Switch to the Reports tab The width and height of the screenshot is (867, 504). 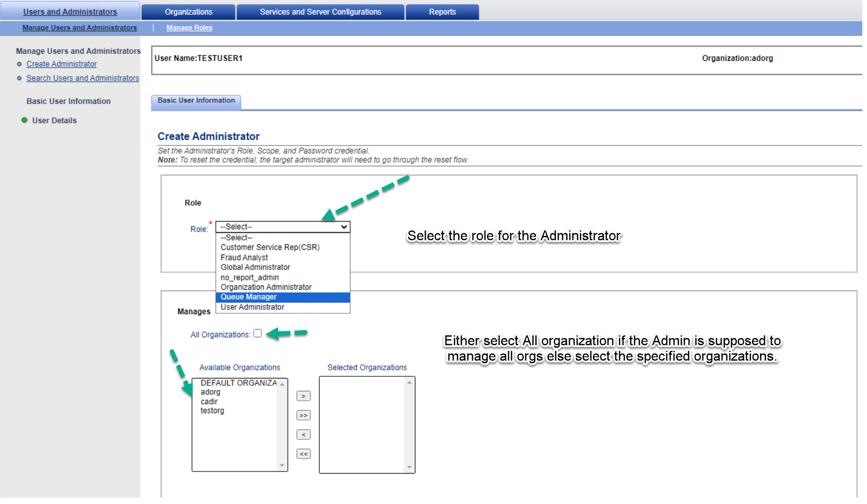point(442,12)
